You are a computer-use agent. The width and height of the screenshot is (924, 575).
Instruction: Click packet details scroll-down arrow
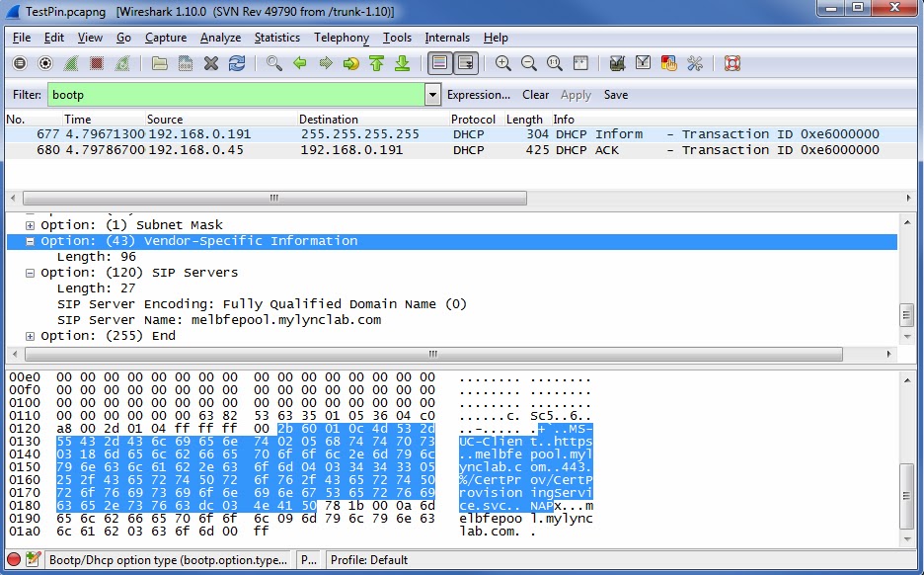tap(907, 336)
